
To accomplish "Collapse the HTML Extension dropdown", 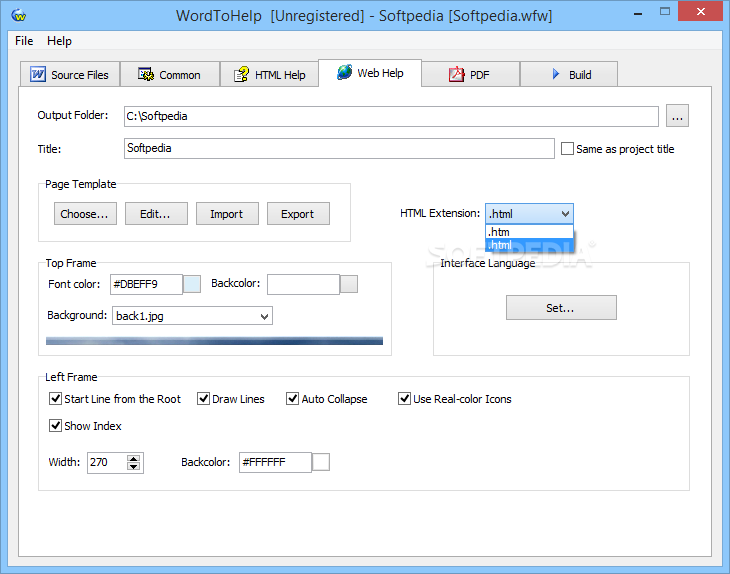I will coord(565,214).
